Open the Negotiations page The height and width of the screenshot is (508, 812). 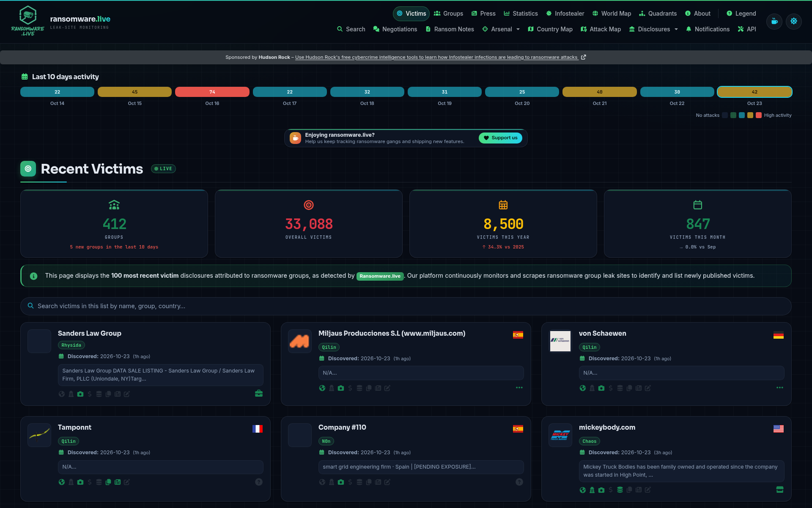395,29
